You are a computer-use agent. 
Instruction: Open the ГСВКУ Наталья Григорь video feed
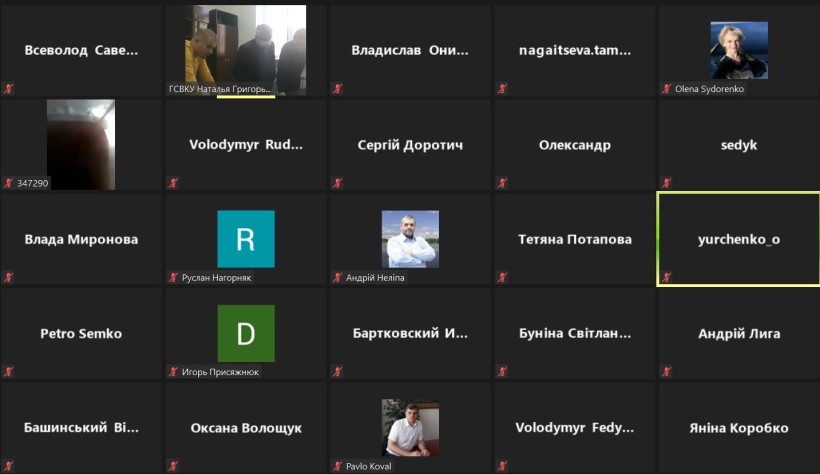[x=246, y=50]
